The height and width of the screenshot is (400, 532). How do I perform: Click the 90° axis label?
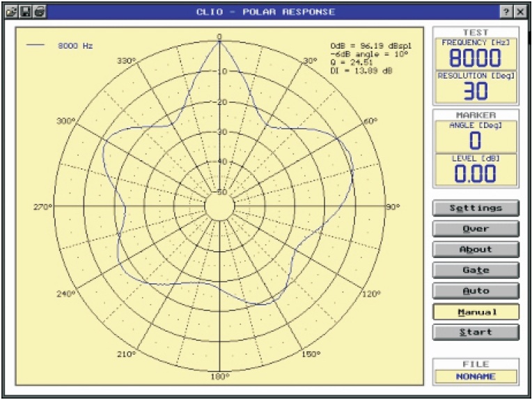[x=393, y=207]
